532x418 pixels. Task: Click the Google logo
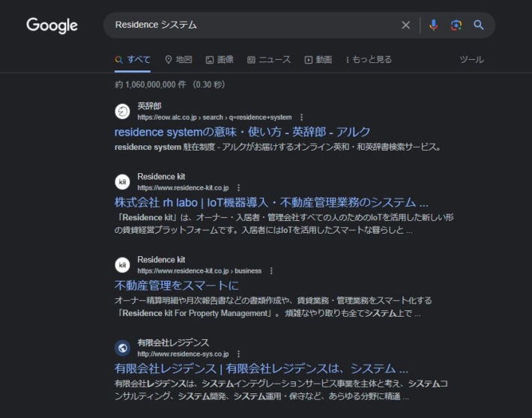[x=52, y=25]
